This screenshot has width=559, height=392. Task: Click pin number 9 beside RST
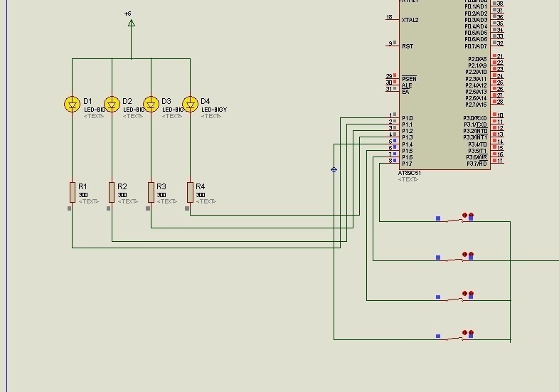390,43
